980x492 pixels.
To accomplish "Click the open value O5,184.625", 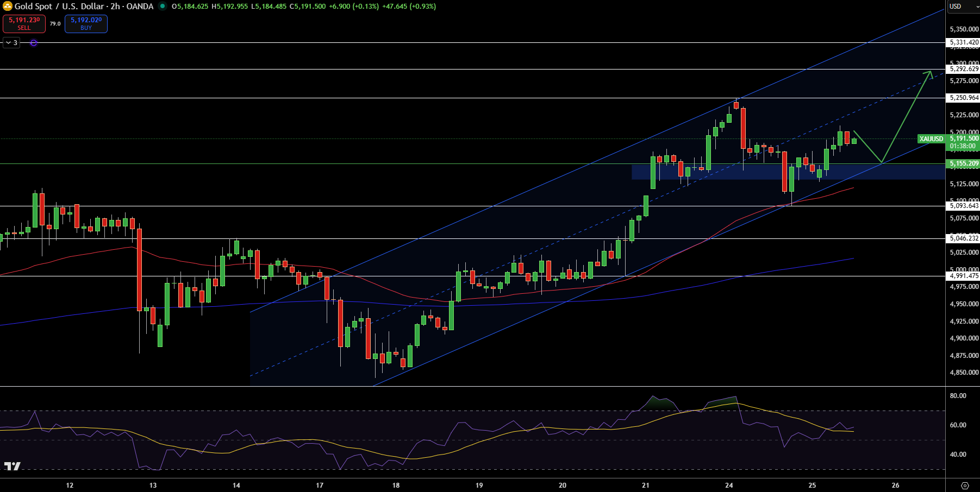I will click(190, 7).
